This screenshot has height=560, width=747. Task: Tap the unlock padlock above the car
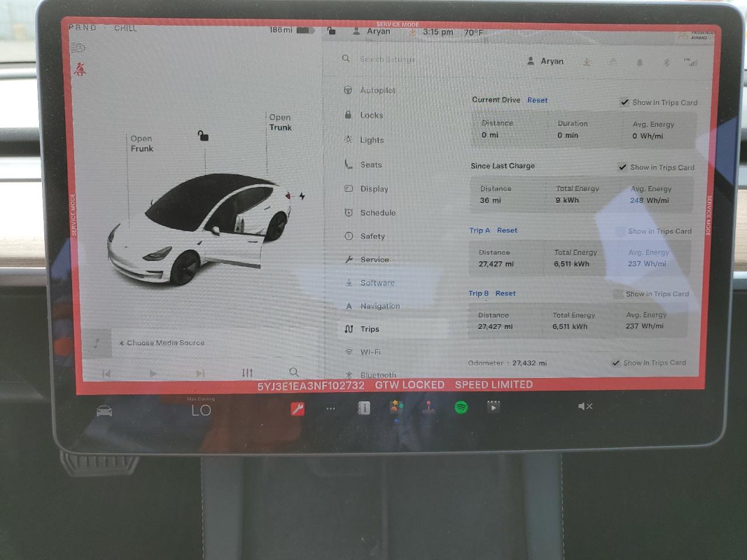tap(203, 136)
